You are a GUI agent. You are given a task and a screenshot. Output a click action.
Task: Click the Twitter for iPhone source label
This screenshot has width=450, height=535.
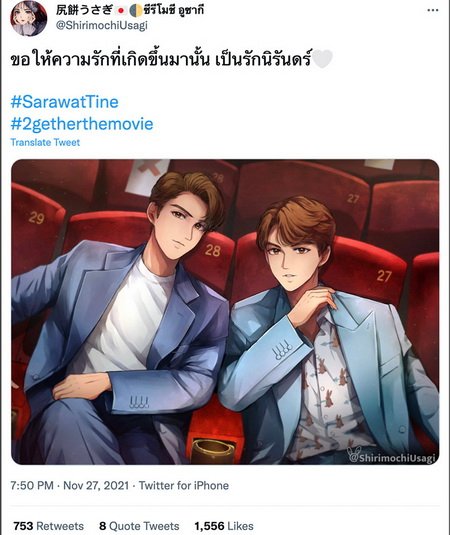coord(184,485)
